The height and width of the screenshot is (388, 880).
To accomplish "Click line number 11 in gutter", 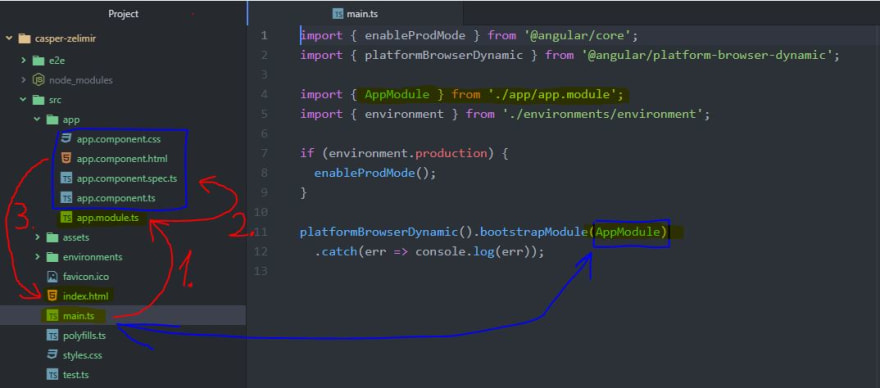I will [261, 232].
